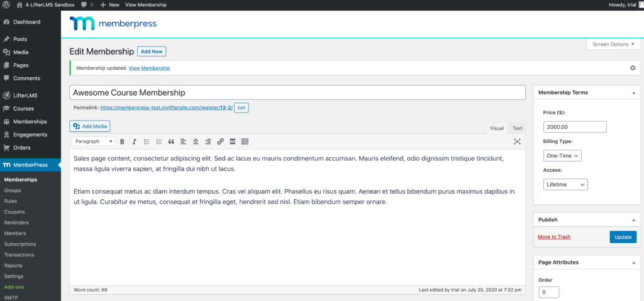Click the permalink Edit button
Image resolution: width=644 pixels, height=301 pixels.
coord(241,108)
